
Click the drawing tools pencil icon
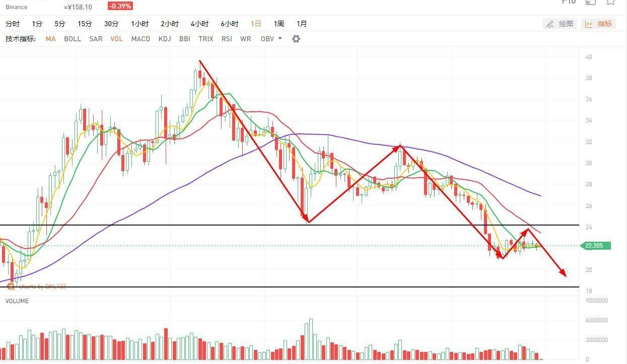point(550,24)
